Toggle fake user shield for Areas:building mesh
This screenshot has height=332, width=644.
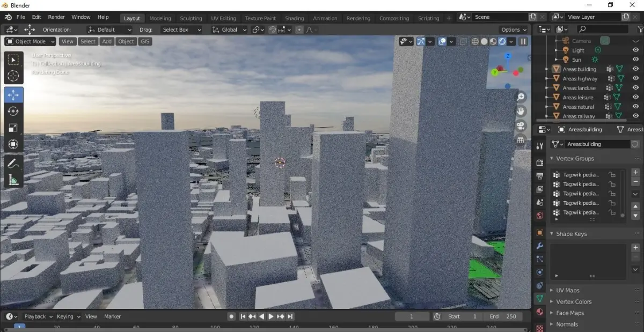[635, 144]
